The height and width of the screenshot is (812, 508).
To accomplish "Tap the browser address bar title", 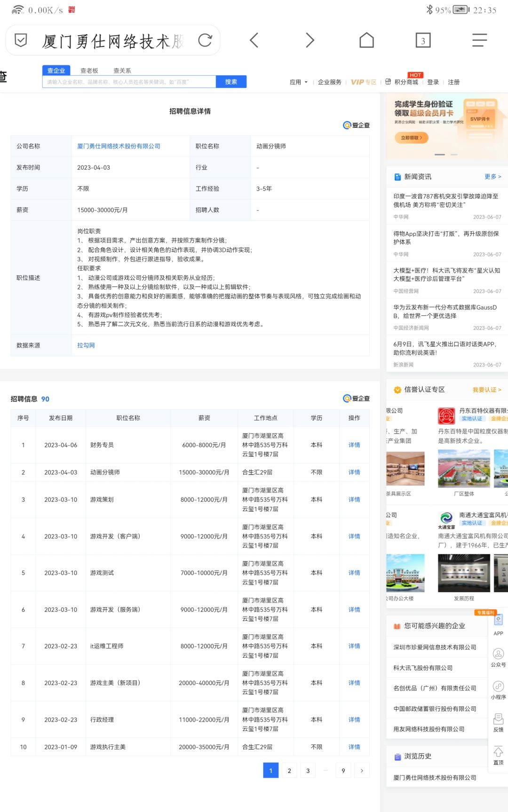I will coord(113,41).
